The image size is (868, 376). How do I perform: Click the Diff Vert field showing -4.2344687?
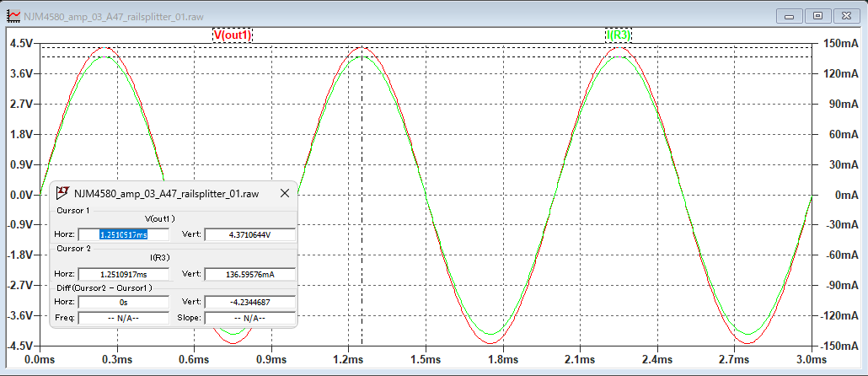click(250, 302)
